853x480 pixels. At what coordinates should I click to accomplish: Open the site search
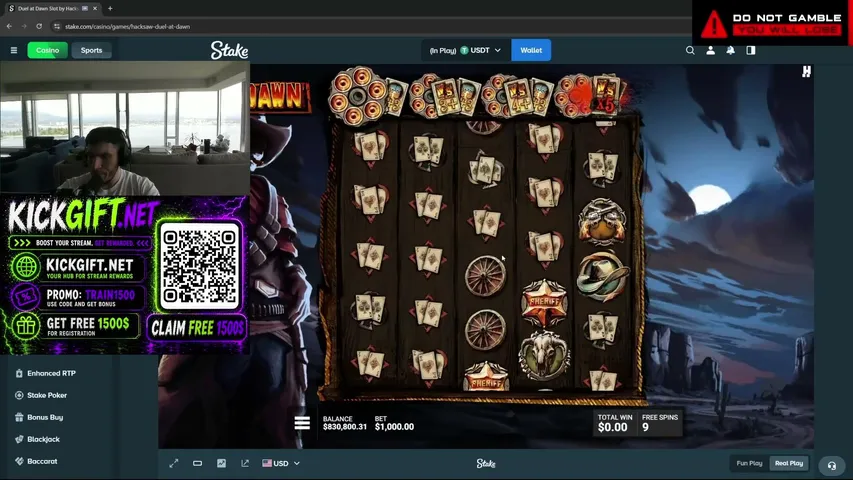pos(690,50)
